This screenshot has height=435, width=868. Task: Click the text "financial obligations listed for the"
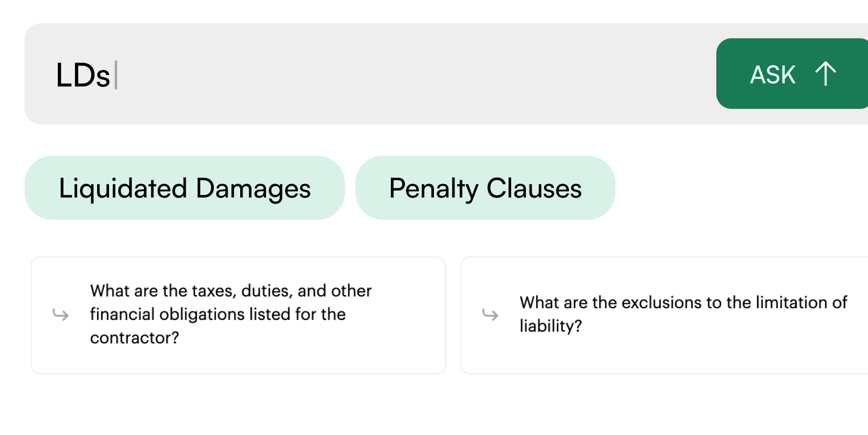pyautogui.click(x=218, y=314)
